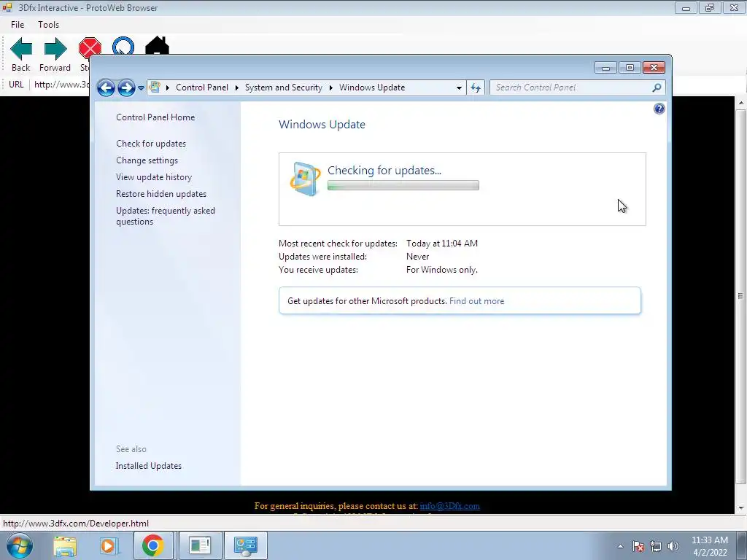747x560 pixels.
Task: Click the Control Panel forward arrow
Action: pyautogui.click(x=126, y=87)
